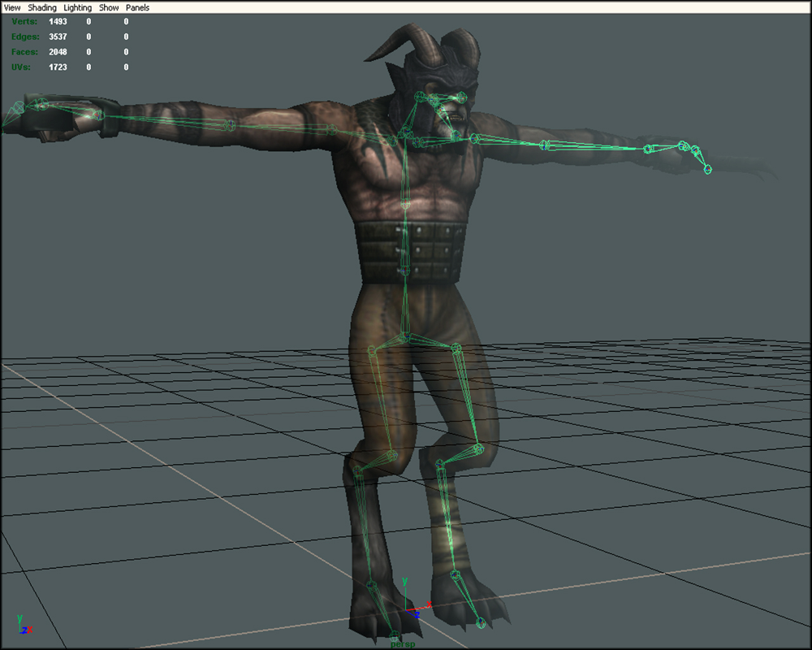Select the pelvis root joint of skeleton
This screenshot has height=650, width=812.
(404, 335)
